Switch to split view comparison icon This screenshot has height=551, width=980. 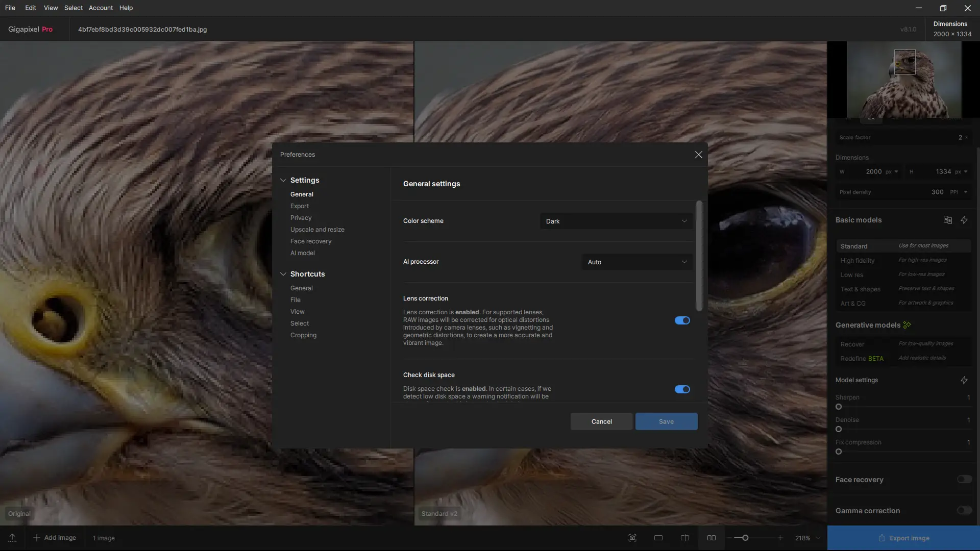click(685, 538)
